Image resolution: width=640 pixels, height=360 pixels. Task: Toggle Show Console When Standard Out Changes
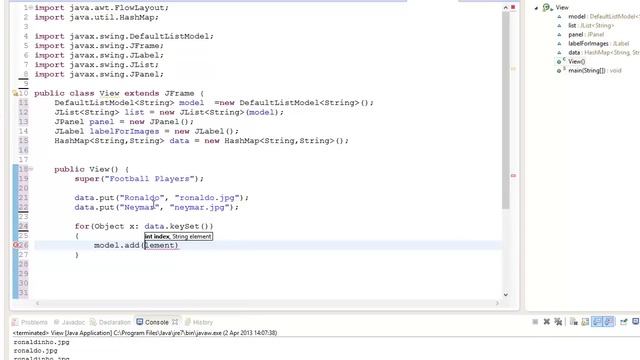click(x=597, y=322)
